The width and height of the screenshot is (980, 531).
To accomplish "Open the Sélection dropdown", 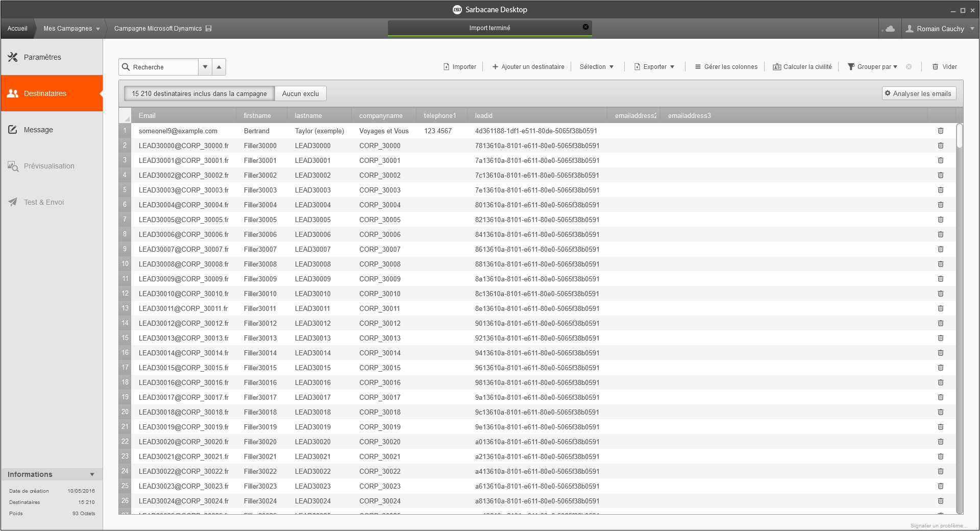I will coord(597,67).
